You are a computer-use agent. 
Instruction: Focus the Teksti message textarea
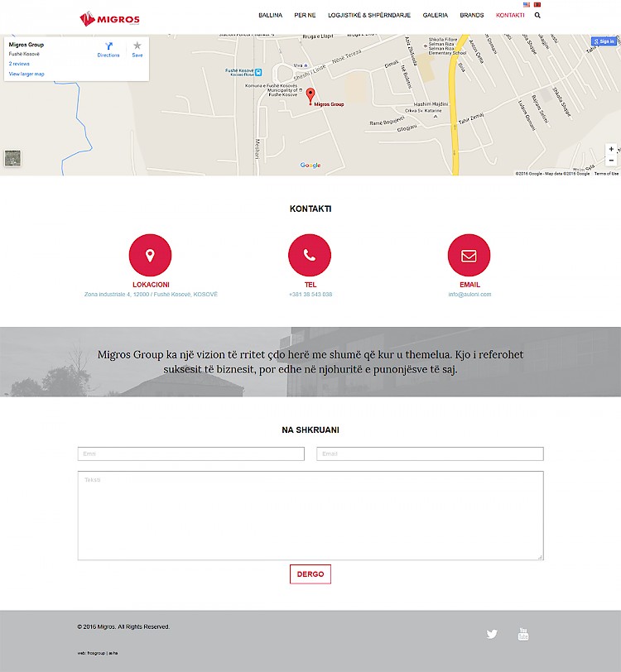tap(310, 516)
